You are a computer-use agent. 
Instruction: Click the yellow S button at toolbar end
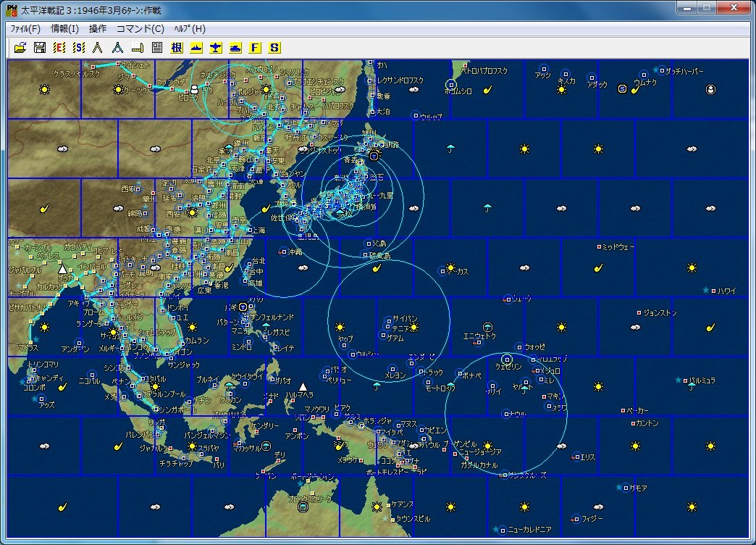274,48
